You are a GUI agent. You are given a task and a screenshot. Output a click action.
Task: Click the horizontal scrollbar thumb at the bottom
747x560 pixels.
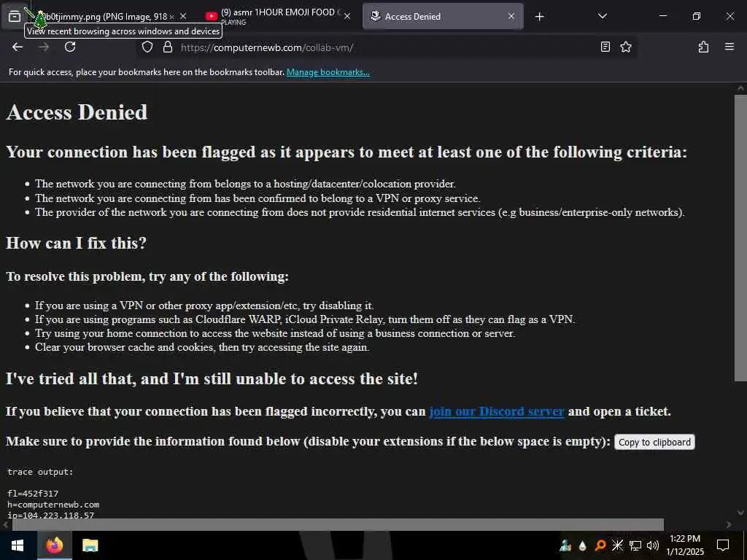(x=338, y=524)
